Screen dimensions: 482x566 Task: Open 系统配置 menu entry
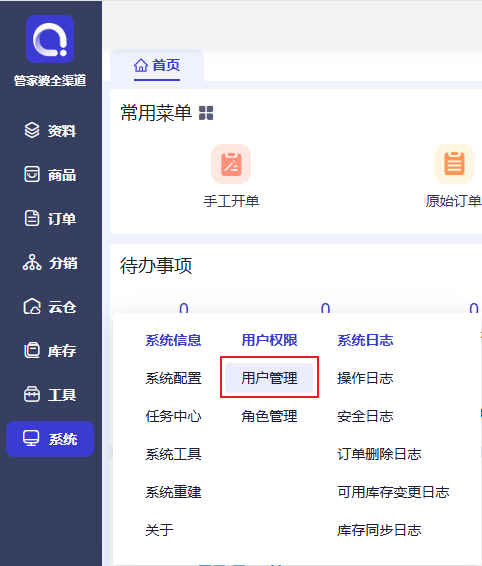(173, 378)
